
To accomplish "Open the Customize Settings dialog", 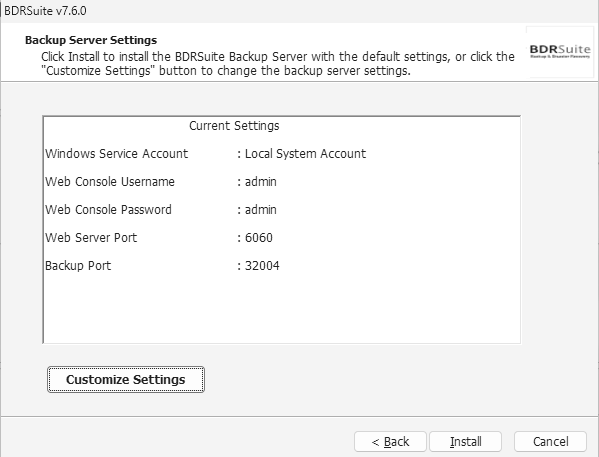I will click(126, 379).
